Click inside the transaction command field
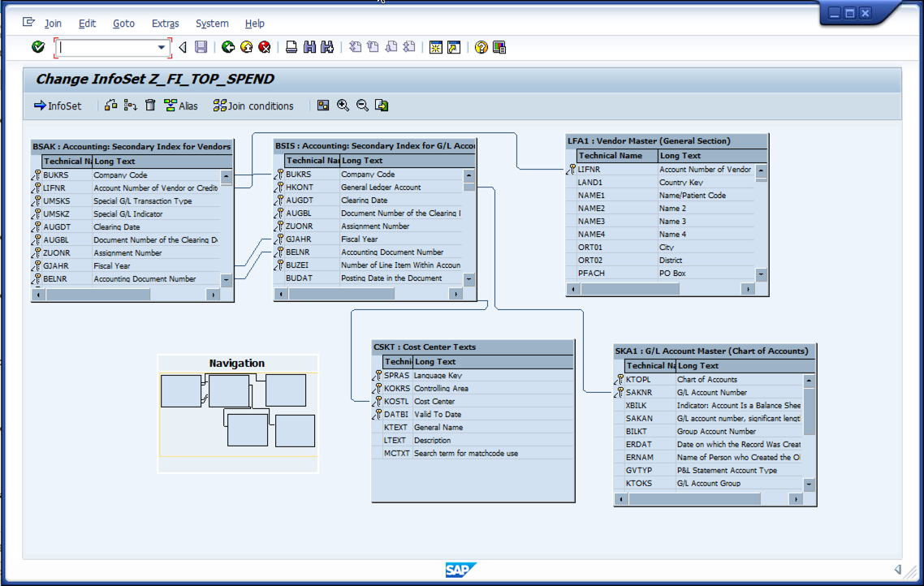The width and height of the screenshot is (924, 586). pos(107,47)
